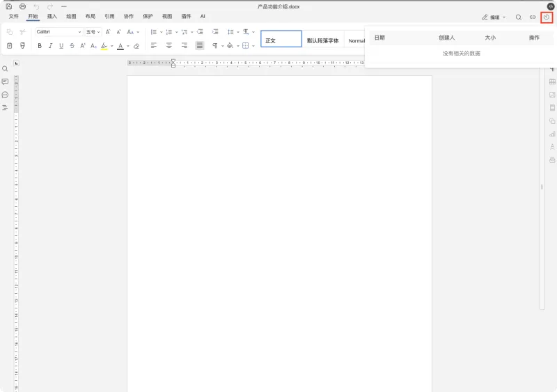Click the copy link icon
557x392 pixels.
click(533, 17)
